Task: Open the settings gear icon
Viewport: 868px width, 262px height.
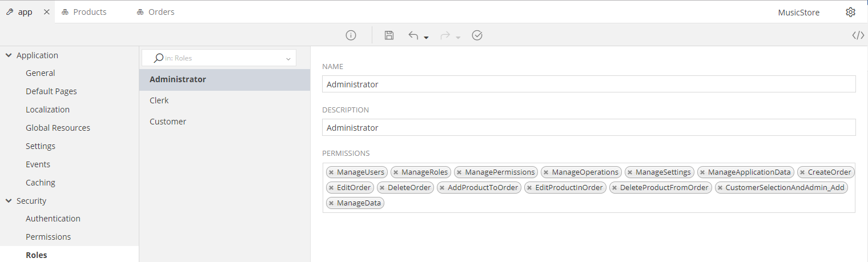Action: tap(850, 12)
